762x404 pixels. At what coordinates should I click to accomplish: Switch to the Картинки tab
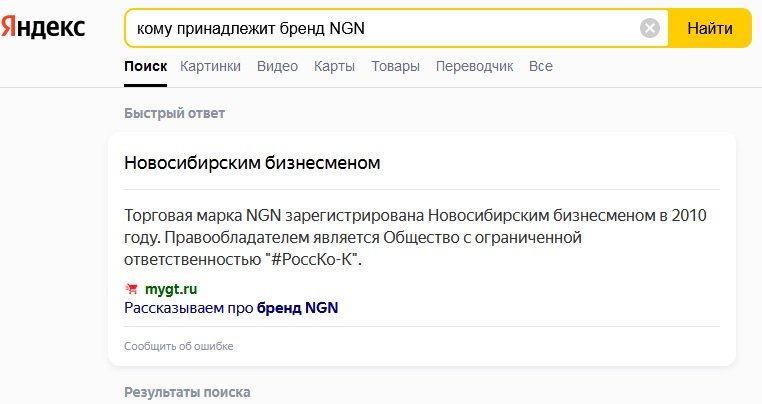pyautogui.click(x=210, y=66)
